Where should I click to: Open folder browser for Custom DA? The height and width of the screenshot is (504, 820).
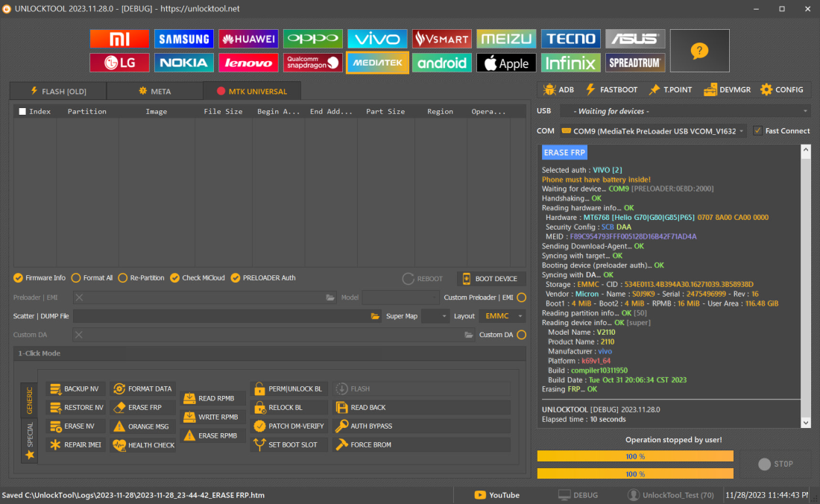coord(469,335)
